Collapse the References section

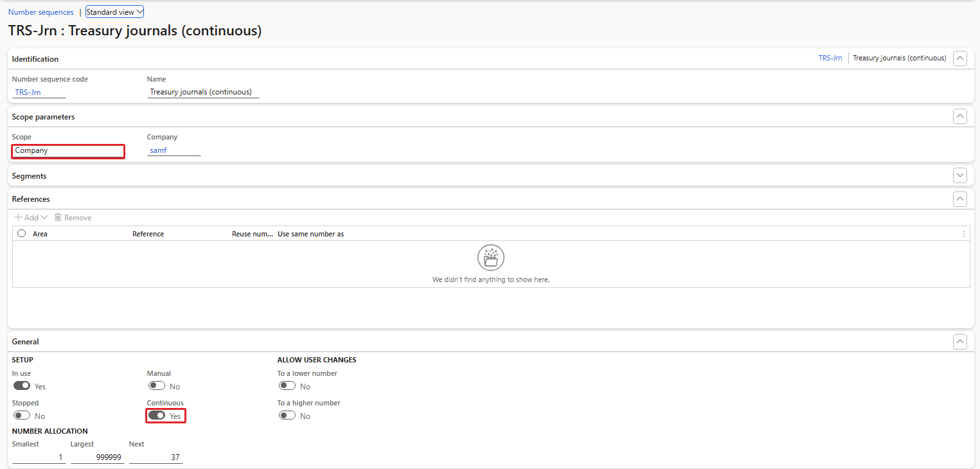960,199
